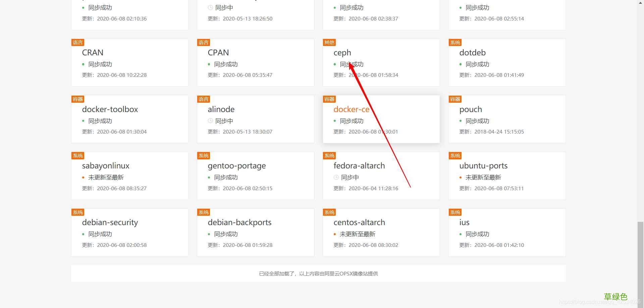
Task: Click 同步成功 status on debian-backports card
Action: [x=226, y=234]
